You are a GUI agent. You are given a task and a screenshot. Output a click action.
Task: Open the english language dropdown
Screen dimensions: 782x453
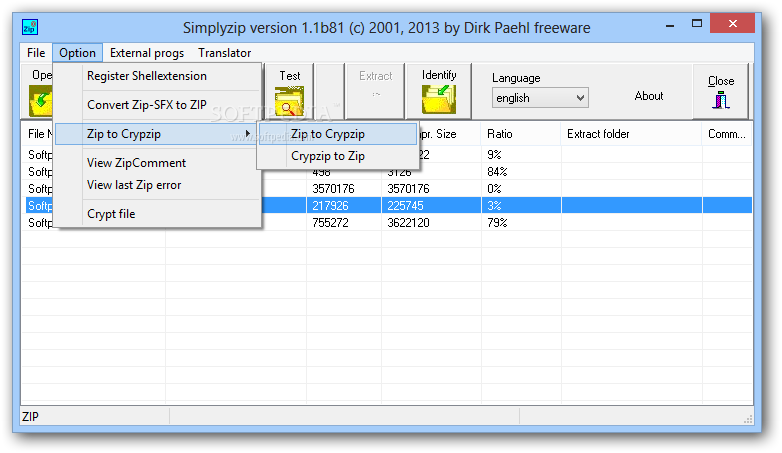coord(540,98)
